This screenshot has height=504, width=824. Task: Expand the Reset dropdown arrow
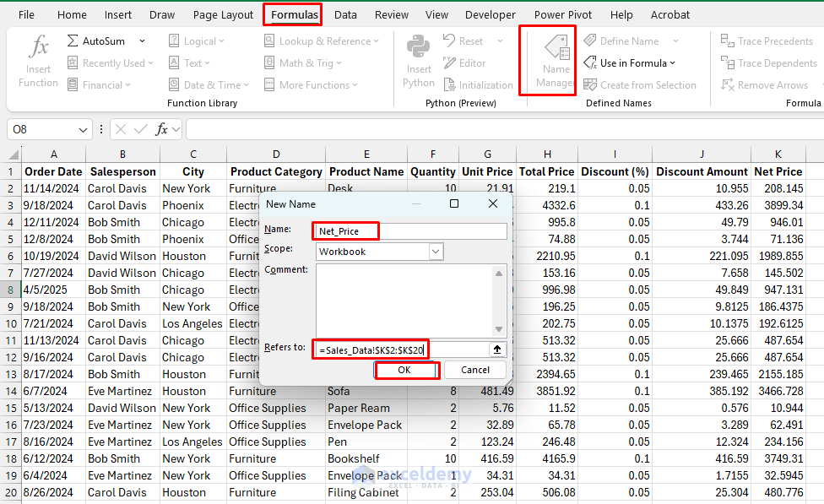pos(500,41)
